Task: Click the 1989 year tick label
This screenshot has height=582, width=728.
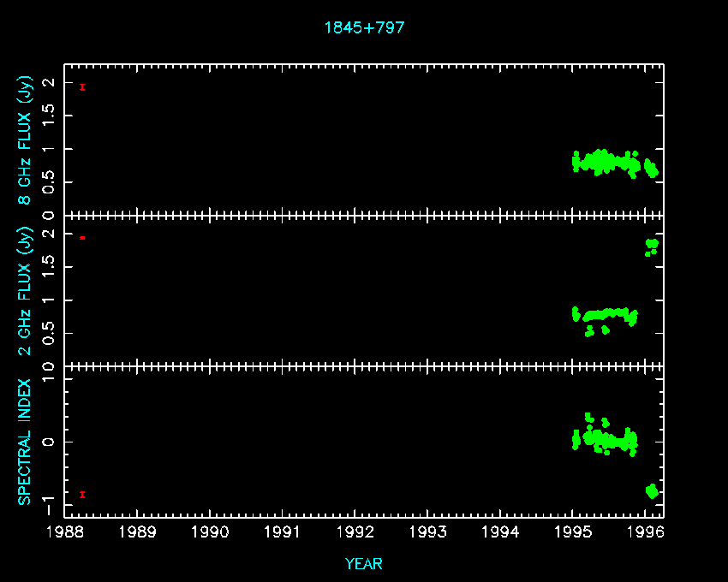Action: pos(137,532)
